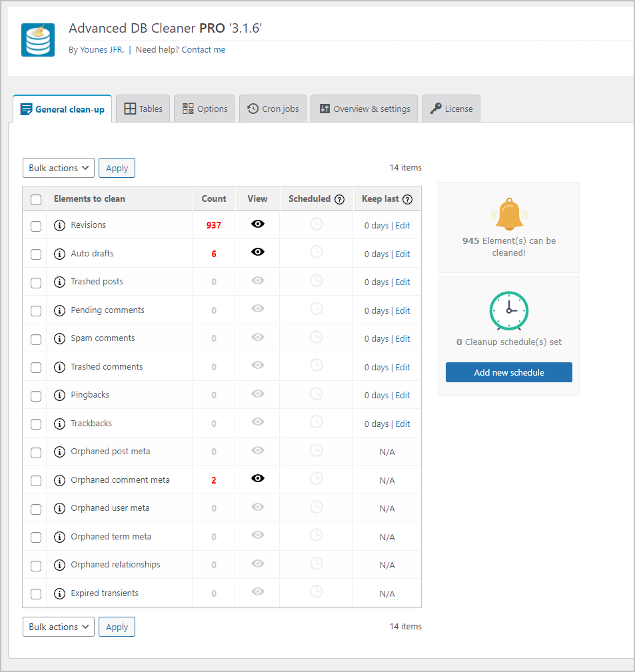Preview Orphaned comment meta entries
The image size is (635, 672).
click(257, 478)
